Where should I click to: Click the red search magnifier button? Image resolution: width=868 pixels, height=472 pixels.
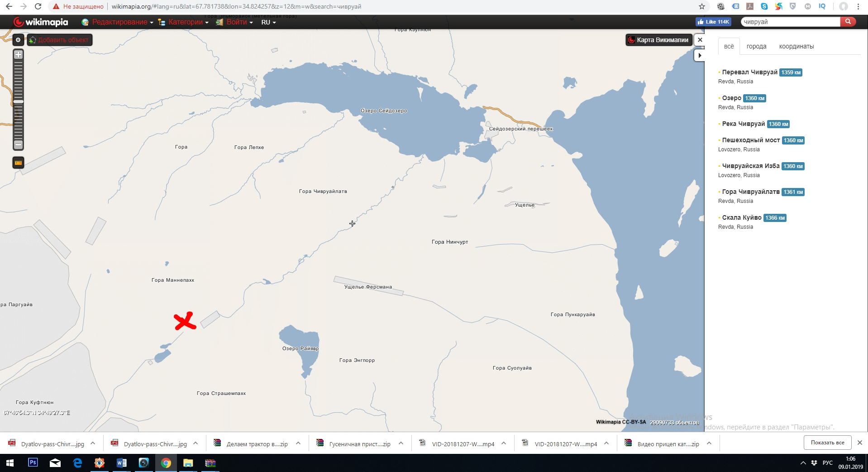(x=848, y=22)
